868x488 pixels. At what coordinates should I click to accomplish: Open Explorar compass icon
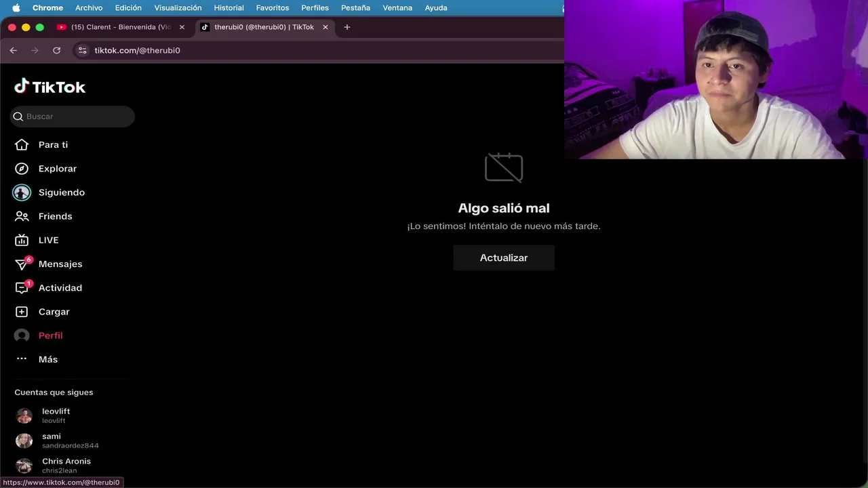[22, 169]
